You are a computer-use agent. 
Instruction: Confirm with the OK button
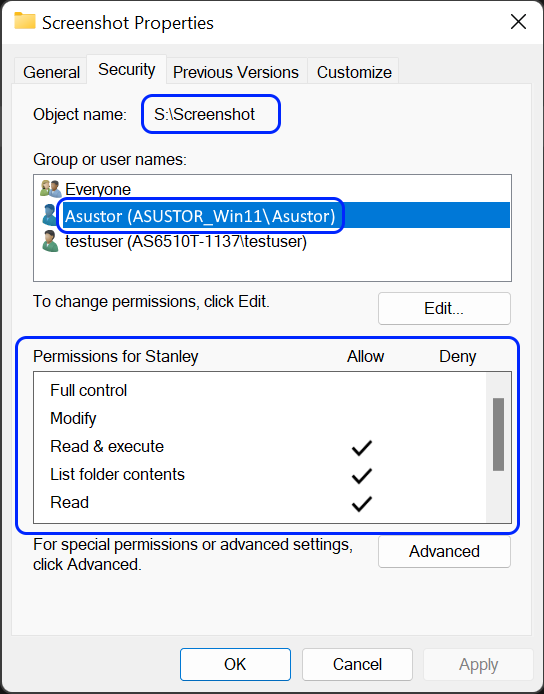[x=235, y=664]
